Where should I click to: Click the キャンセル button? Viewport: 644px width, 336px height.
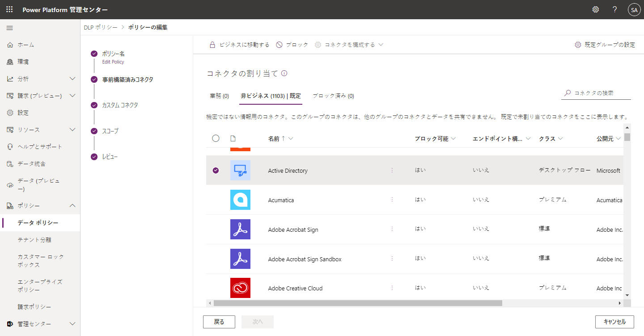(x=614, y=322)
